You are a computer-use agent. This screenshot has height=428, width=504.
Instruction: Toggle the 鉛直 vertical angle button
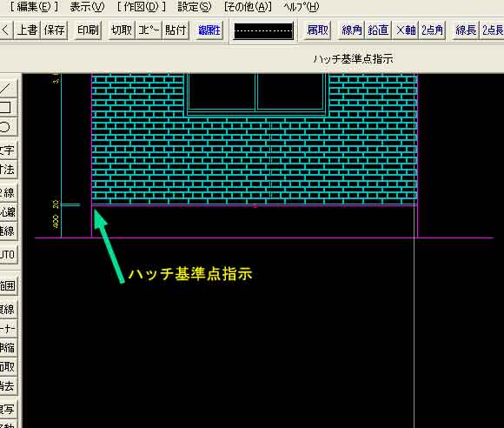pos(378,30)
